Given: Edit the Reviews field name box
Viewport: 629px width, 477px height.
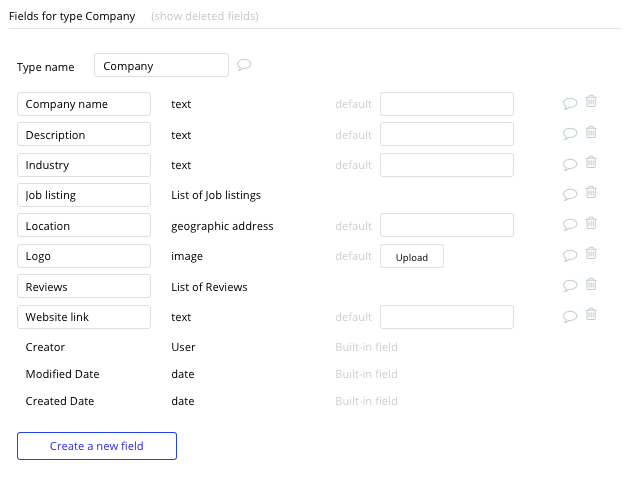Looking at the screenshot, I should pos(84,286).
